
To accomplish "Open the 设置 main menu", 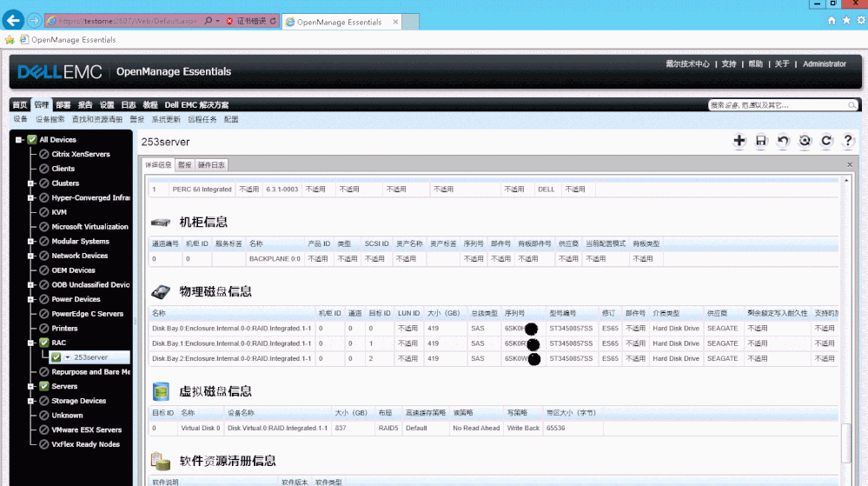I will point(107,104).
